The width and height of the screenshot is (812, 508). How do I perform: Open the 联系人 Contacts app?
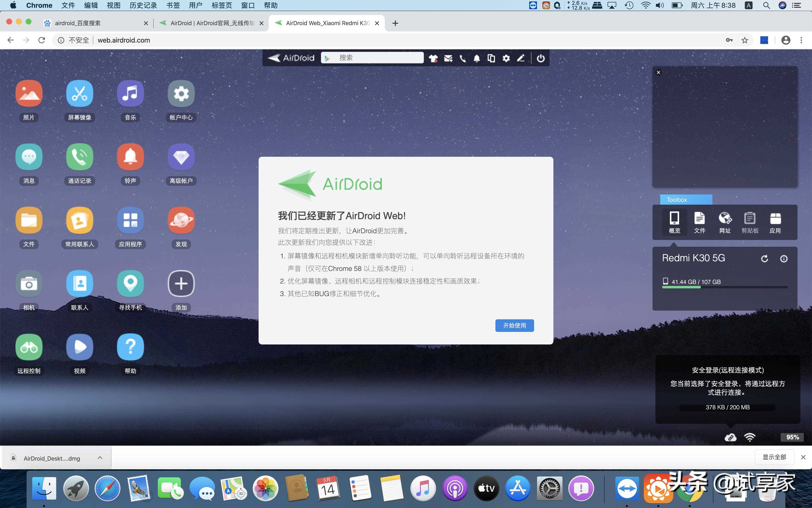[80, 284]
